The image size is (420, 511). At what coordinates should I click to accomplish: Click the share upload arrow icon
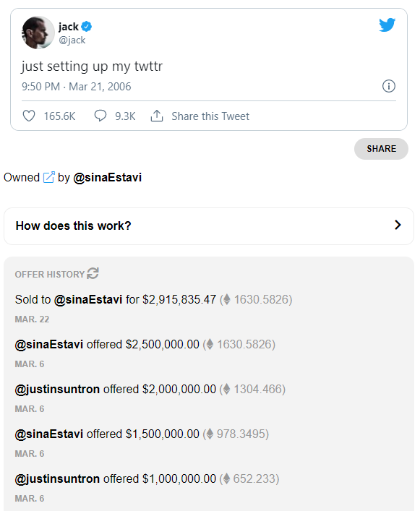(157, 116)
